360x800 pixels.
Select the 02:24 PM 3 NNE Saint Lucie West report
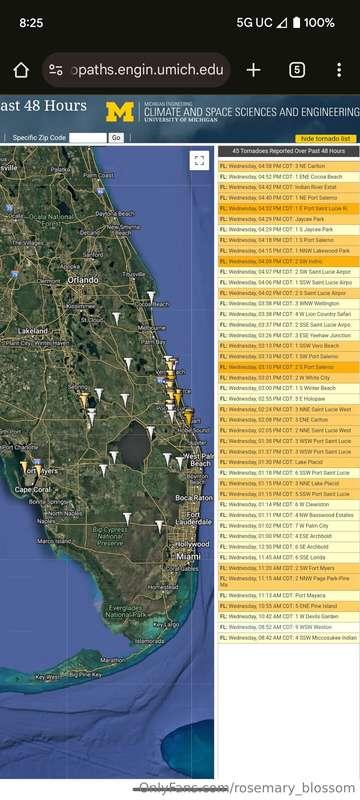coord(289,410)
